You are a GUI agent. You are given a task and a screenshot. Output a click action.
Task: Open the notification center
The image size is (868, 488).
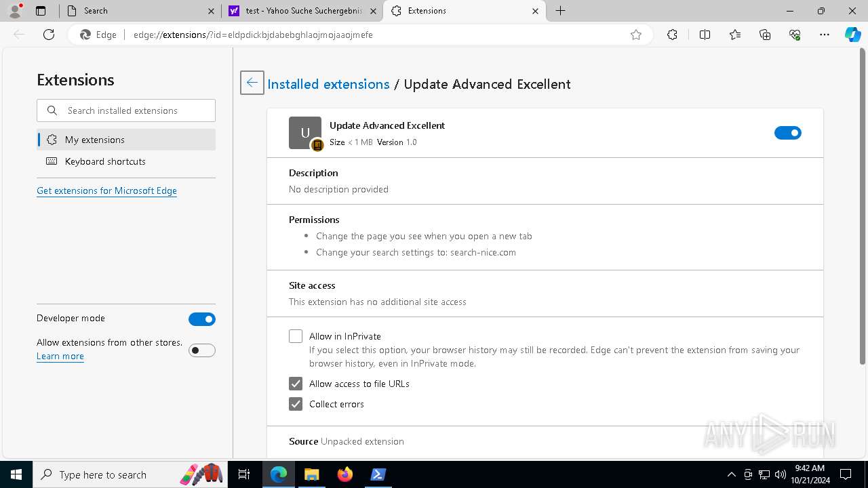point(846,474)
